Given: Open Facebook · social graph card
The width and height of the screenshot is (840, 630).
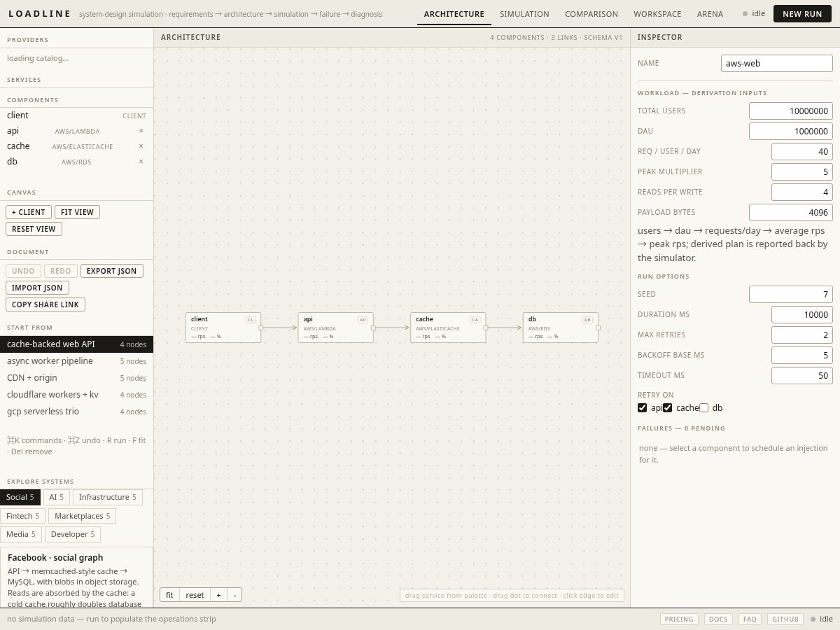Looking at the screenshot, I should [x=76, y=577].
